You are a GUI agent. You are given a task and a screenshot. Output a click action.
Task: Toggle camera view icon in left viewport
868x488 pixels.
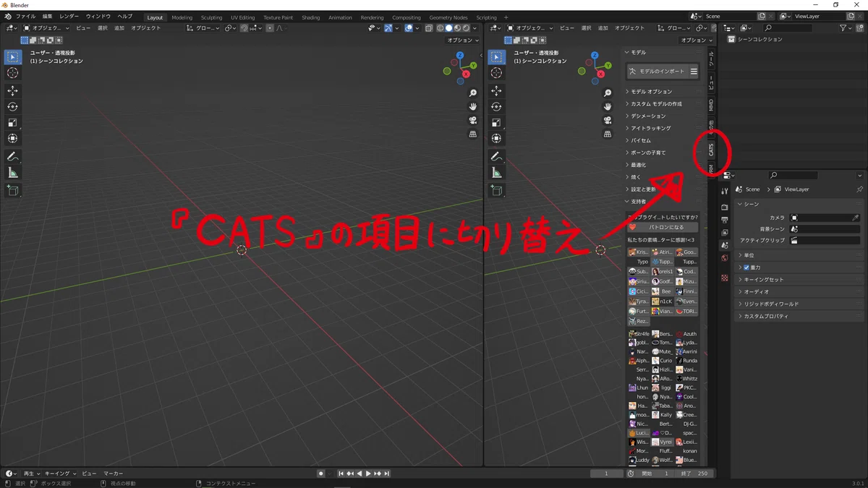pos(473,121)
